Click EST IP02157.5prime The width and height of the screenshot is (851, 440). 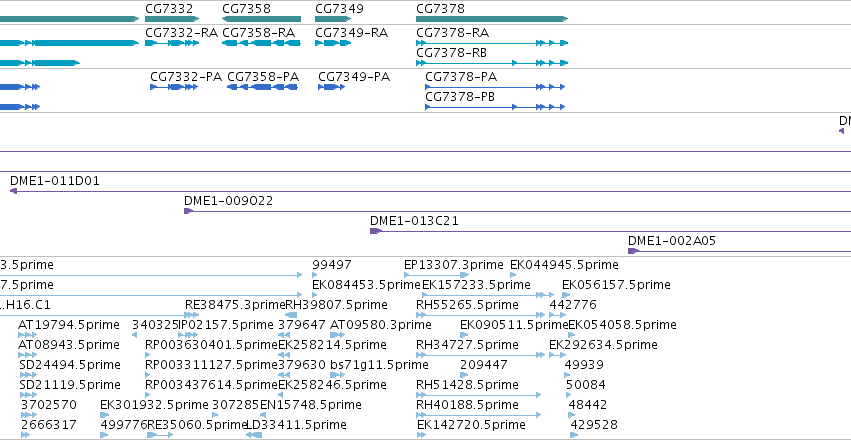click(226, 326)
